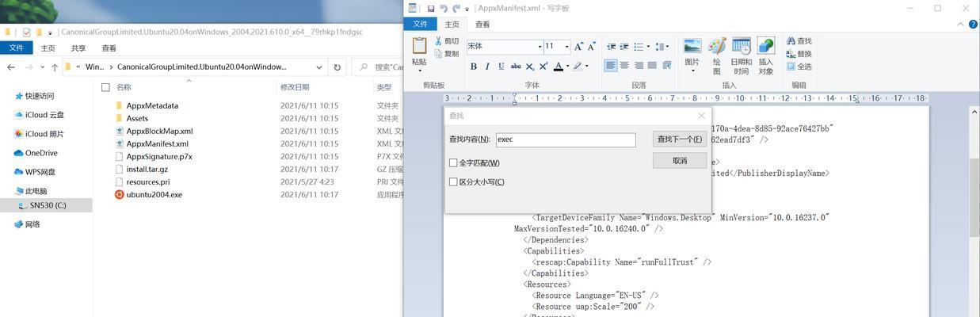This screenshot has width=980, height=317.
Task: Click the Save icon in WordPad title bar
Action: [430, 8]
